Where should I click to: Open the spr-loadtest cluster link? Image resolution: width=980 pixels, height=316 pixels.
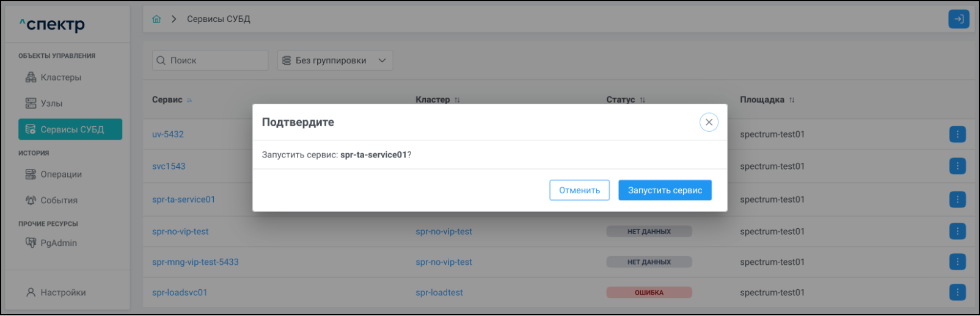[x=439, y=292]
